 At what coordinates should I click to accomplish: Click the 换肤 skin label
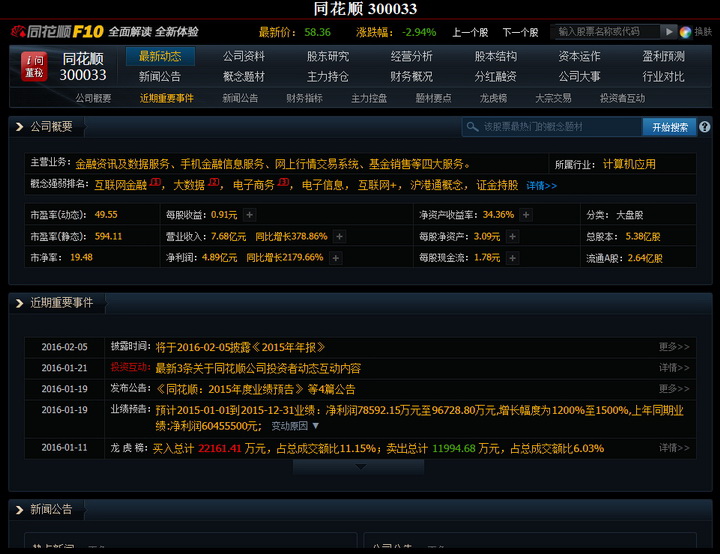coord(703,32)
